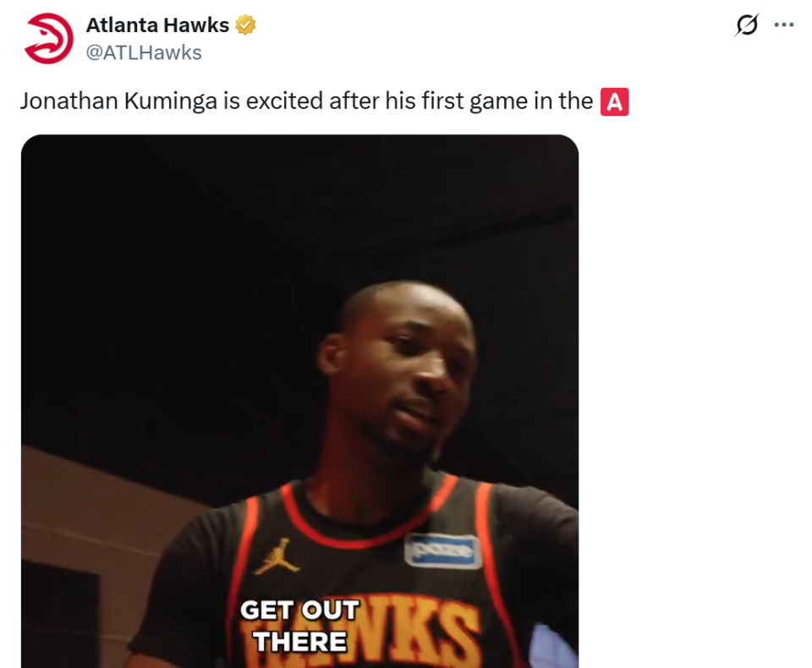Screen dimensions: 812x668
Task: Play the Hawks video thumbnail
Action: (x=299, y=402)
